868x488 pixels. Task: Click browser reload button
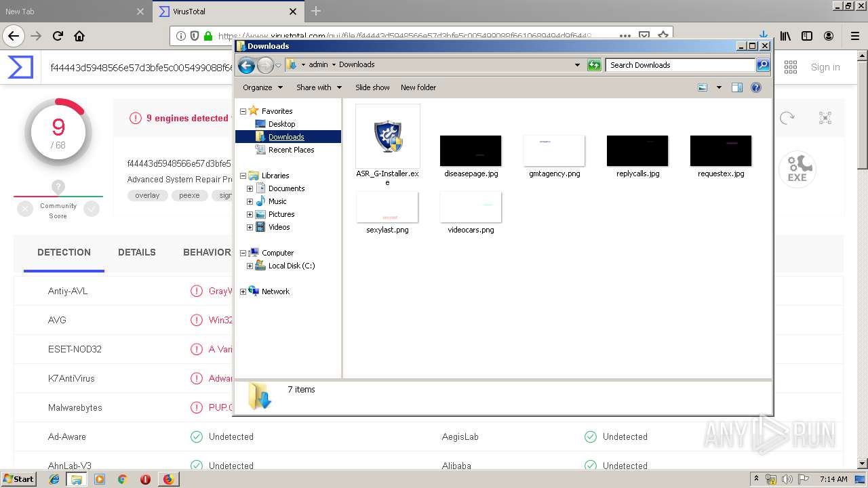[x=58, y=36]
